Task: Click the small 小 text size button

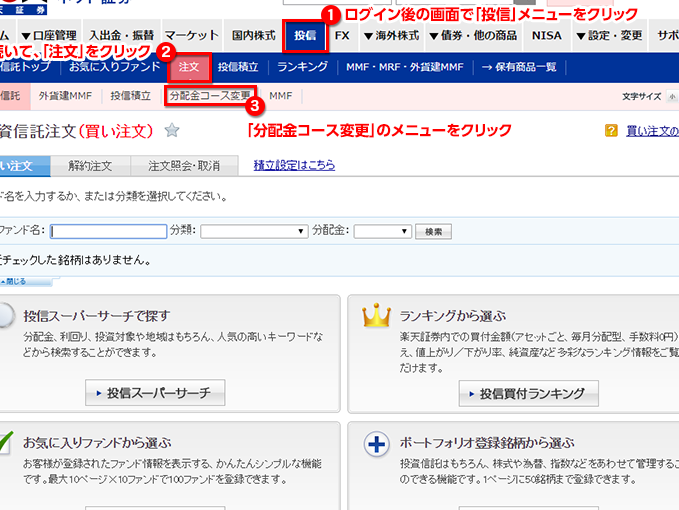Action: [x=673, y=97]
